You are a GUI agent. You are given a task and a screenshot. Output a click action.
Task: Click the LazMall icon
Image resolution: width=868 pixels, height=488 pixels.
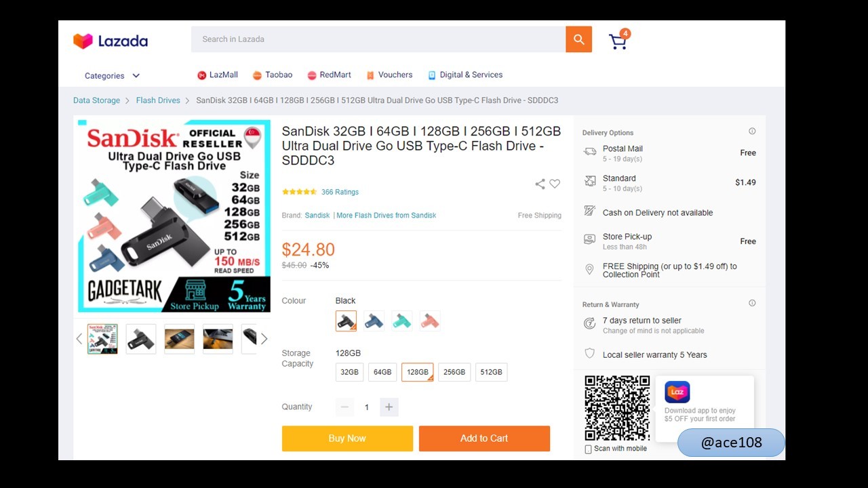tap(201, 75)
